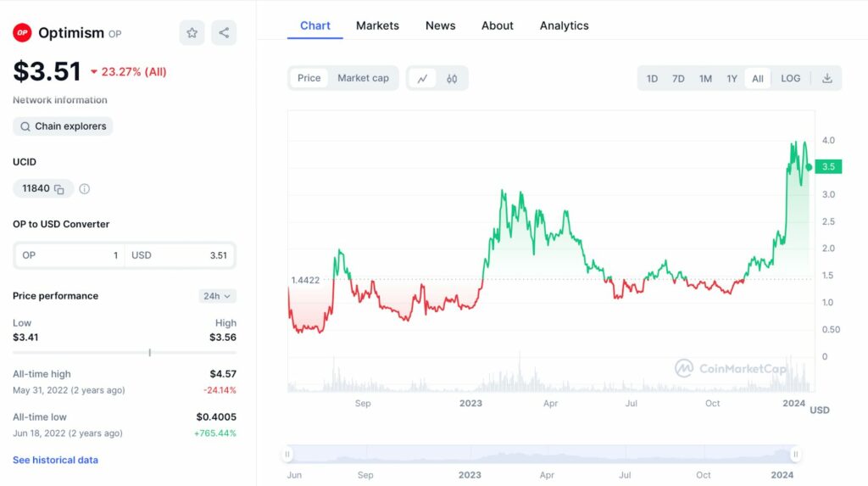
Task: Click the OP amount input field
Action: 70,255
